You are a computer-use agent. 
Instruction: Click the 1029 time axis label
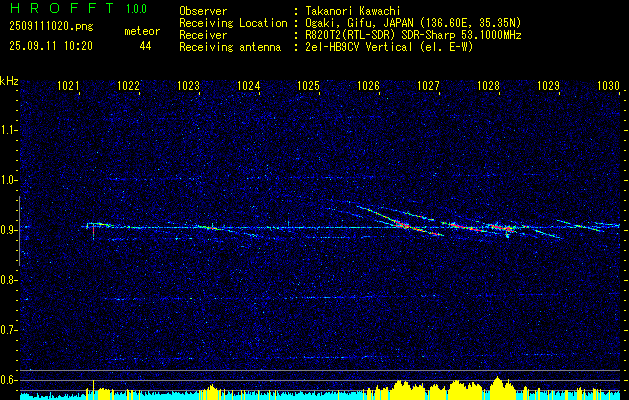548,85
